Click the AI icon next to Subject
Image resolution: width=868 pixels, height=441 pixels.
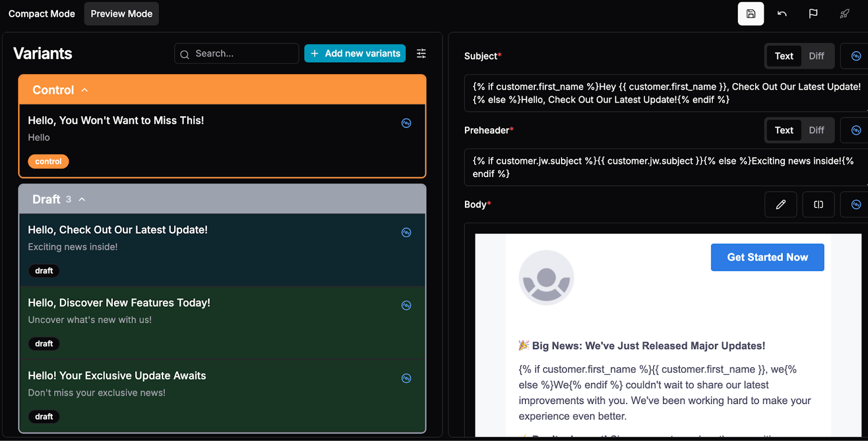pos(856,56)
